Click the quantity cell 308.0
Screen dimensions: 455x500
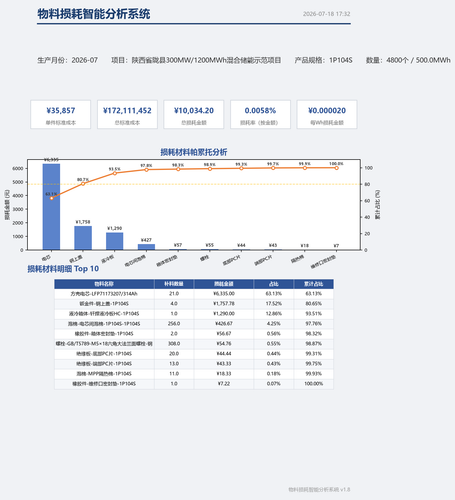(174, 344)
